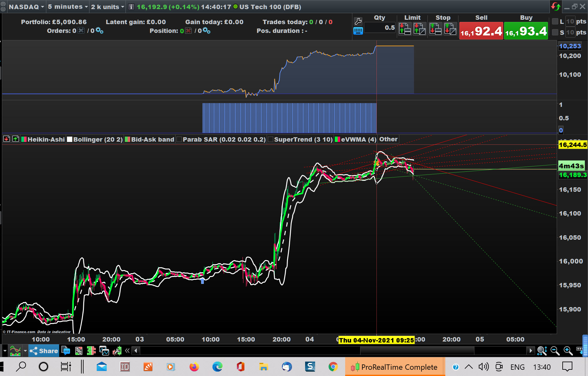This screenshot has width=588, height=376.
Task: Place second Limit order button
Action: pos(419,29)
